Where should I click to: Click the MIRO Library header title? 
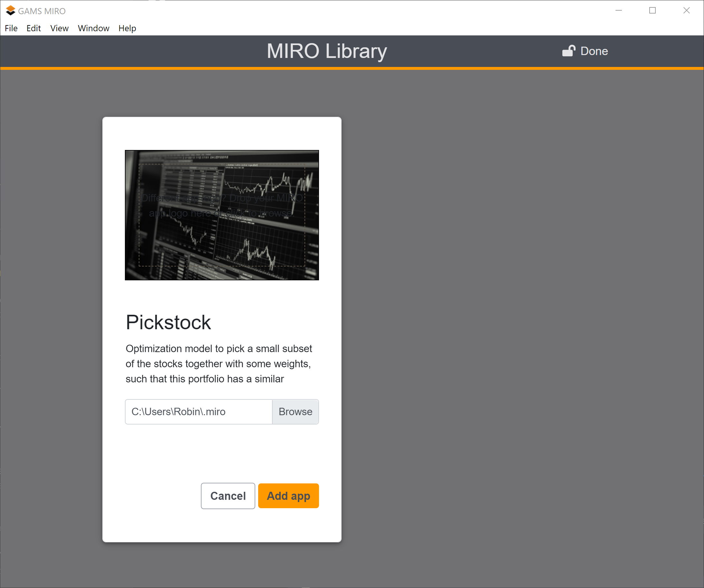(x=326, y=51)
